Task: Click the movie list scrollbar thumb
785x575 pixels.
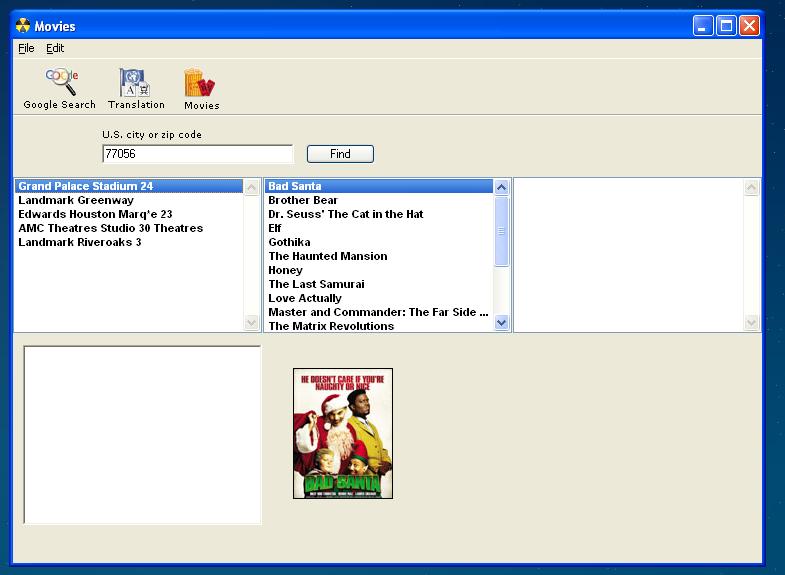Action: (501, 231)
